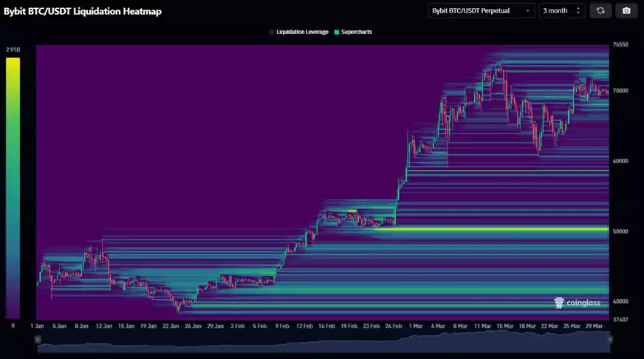Viewport: 644px width, 359px height.
Task: Open the Bybit BTC/USDT Perpetual dropdown
Action: [x=481, y=10]
